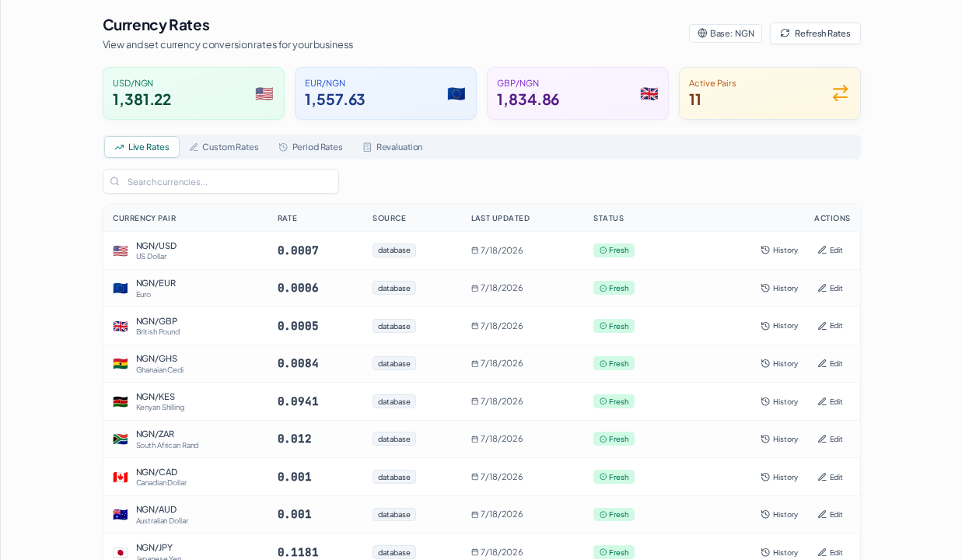The width and height of the screenshot is (962, 560).
Task: Click the swap arrows icon on Active Pairs card
Action: click(x=841, y=93)
